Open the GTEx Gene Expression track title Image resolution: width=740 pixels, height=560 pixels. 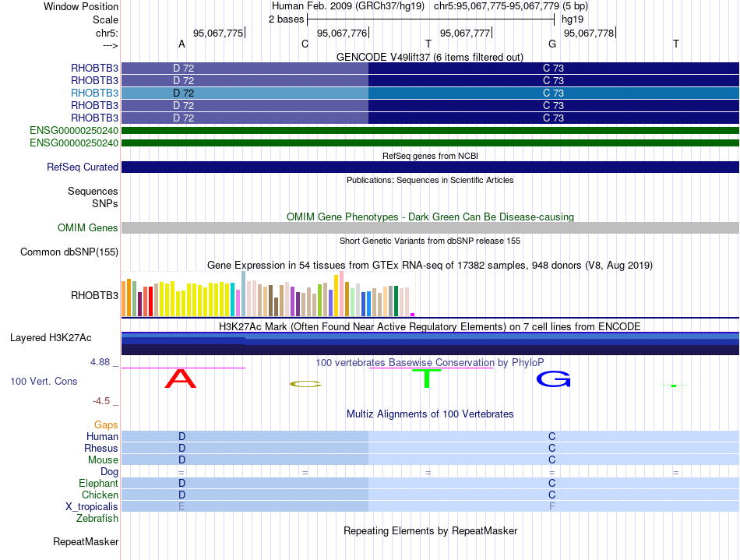click(430, 265)
